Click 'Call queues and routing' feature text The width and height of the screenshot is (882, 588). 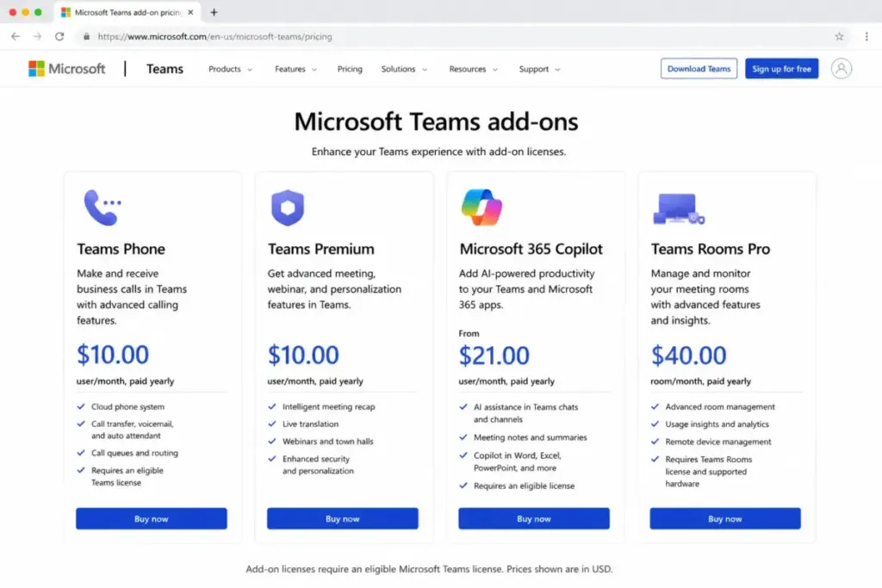(x=134, y=453)
